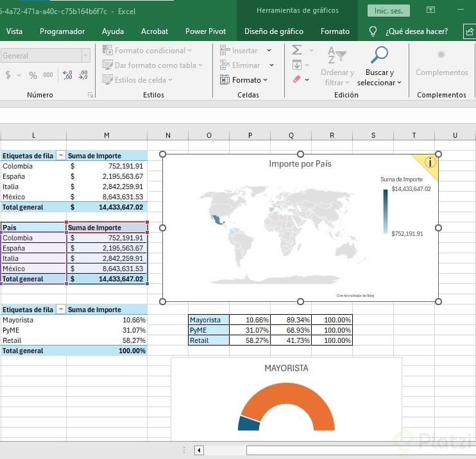
Task: Click the AutoSum sigma icon
Action: click(x=296, y=50)
